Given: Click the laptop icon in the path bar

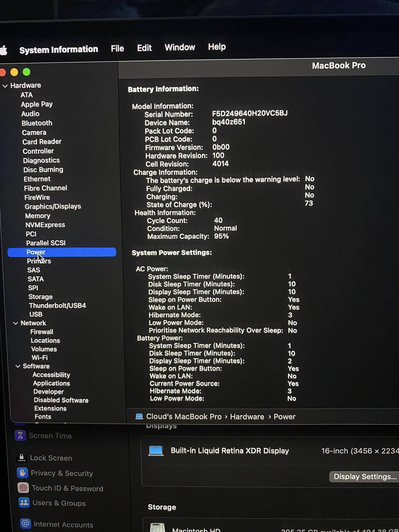Looking at the screenshot, I should coord(139,416).
